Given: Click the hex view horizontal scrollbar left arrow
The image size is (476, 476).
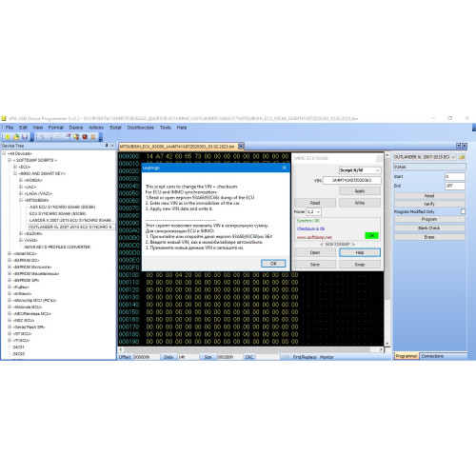Looking at the screenshot, I should [x=121, y=349].
